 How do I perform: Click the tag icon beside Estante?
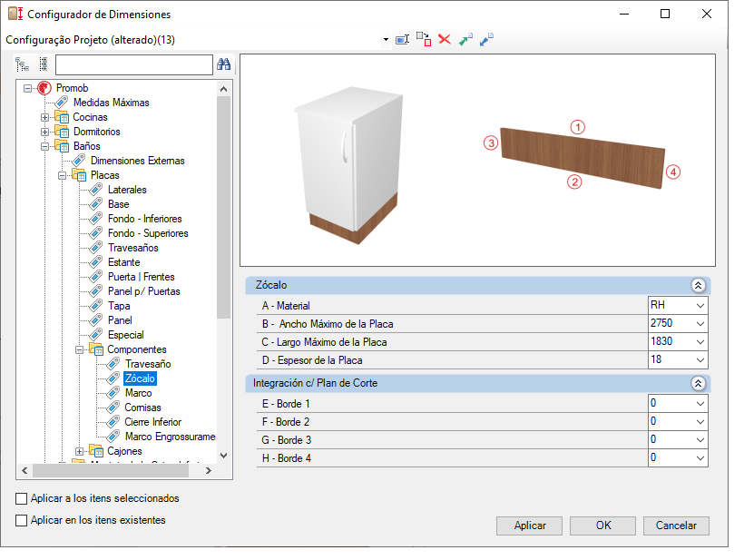point(96,262)
